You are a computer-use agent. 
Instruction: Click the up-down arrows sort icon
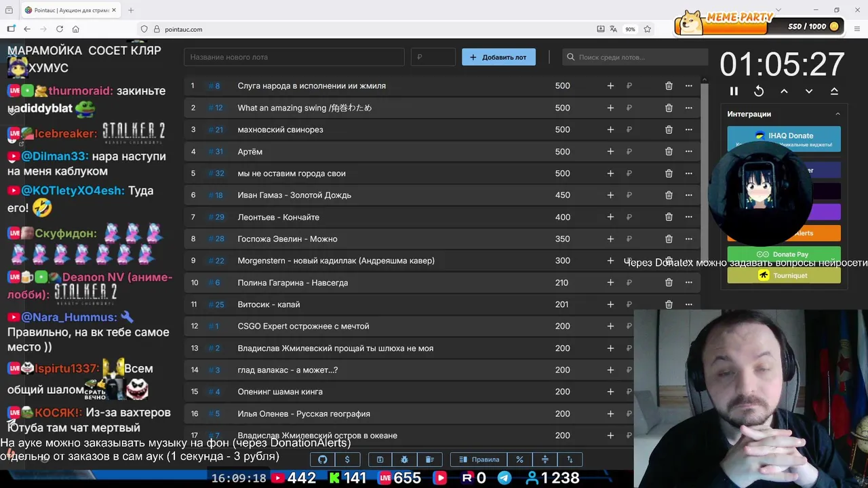coord(570,460)
